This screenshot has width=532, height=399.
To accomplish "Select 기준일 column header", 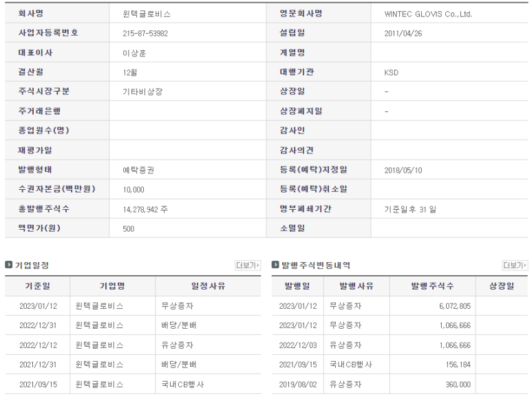I will 37,286.
